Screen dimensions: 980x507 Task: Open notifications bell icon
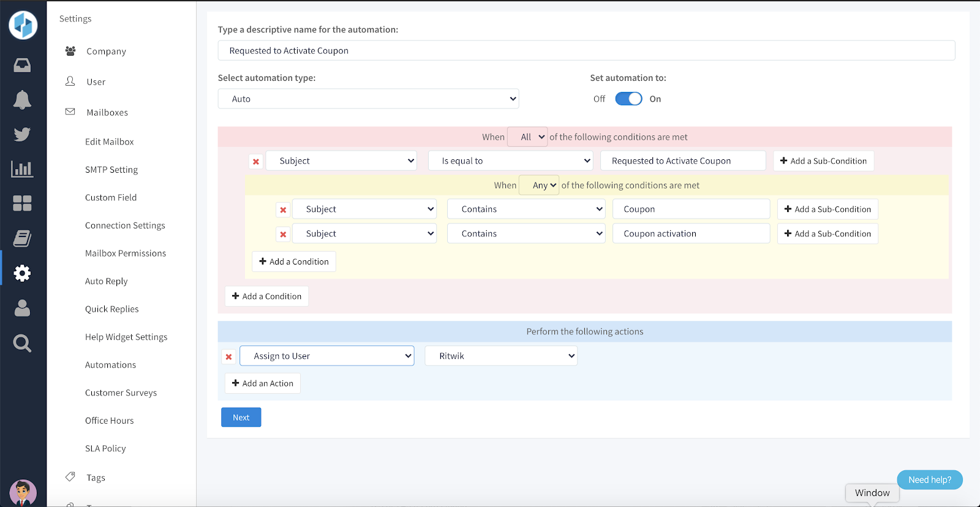coord(22,100)
